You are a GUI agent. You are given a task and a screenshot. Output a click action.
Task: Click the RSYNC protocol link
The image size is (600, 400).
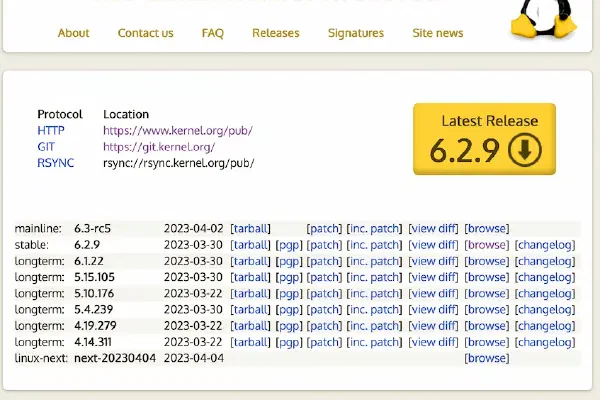click(x=55, y=162)
